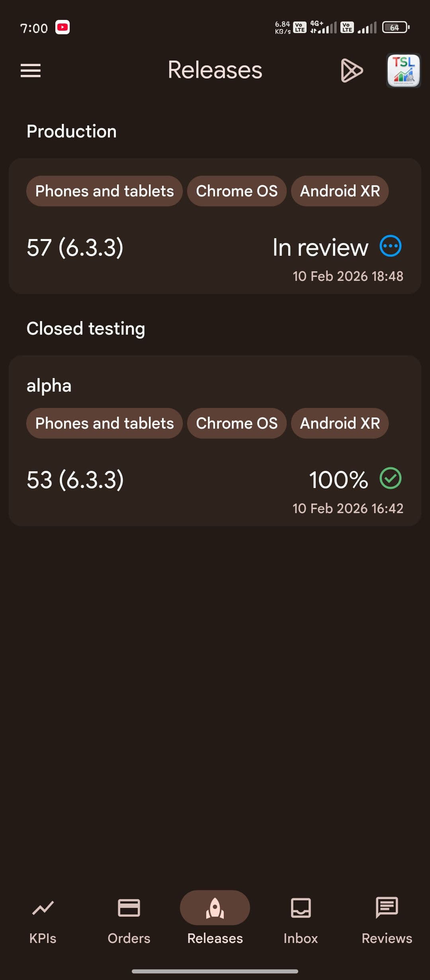
Task: Tap alpha track's Chrome OS chip
Action: coord(237,423)
